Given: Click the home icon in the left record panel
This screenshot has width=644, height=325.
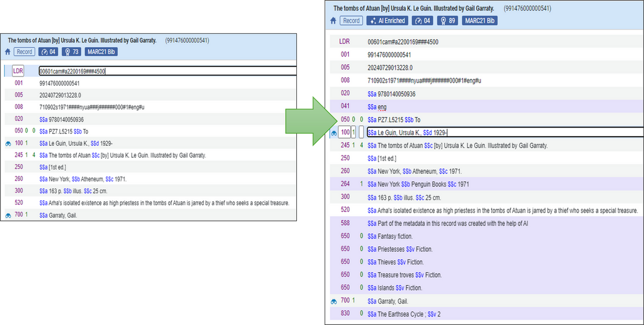Looking at the screenshot, I should coord(8,52).
